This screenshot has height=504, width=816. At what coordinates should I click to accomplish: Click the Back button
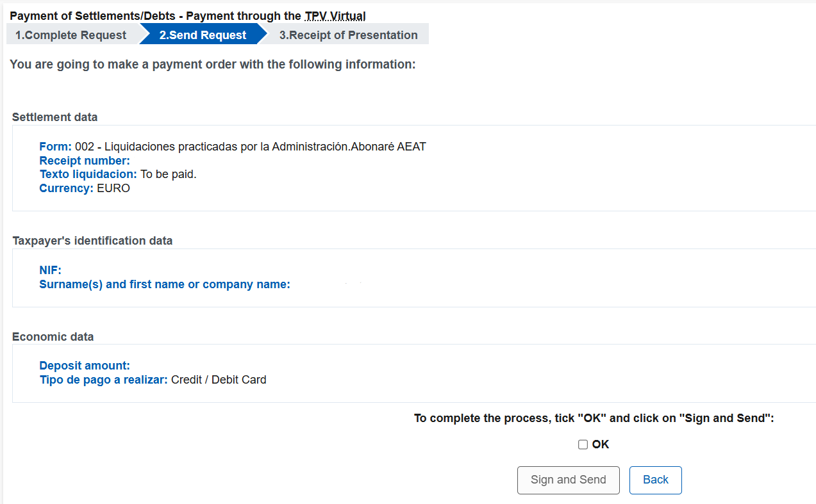pyautogui.click(x=655, y=480)
